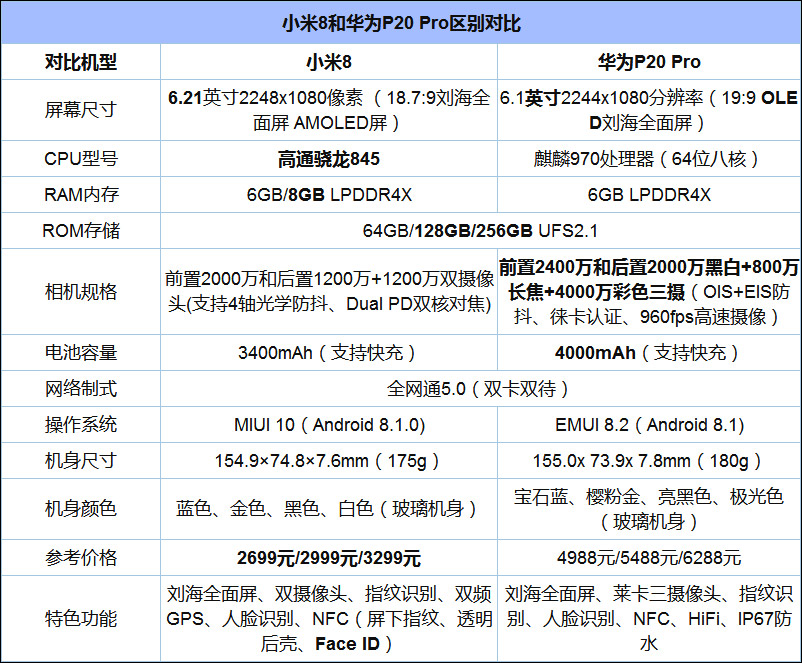Select the 机身颜色 row label

(81, 509)
